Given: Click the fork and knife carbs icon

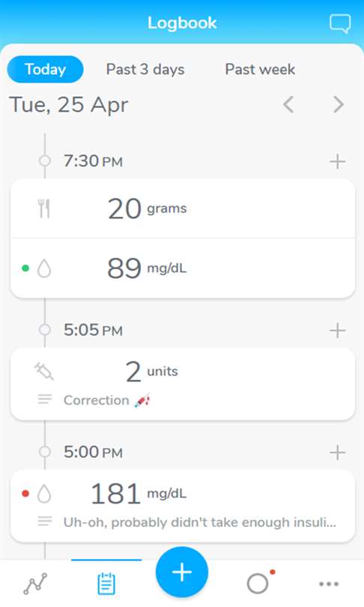Looking at the screenshot, I should [x=44, y=208].
